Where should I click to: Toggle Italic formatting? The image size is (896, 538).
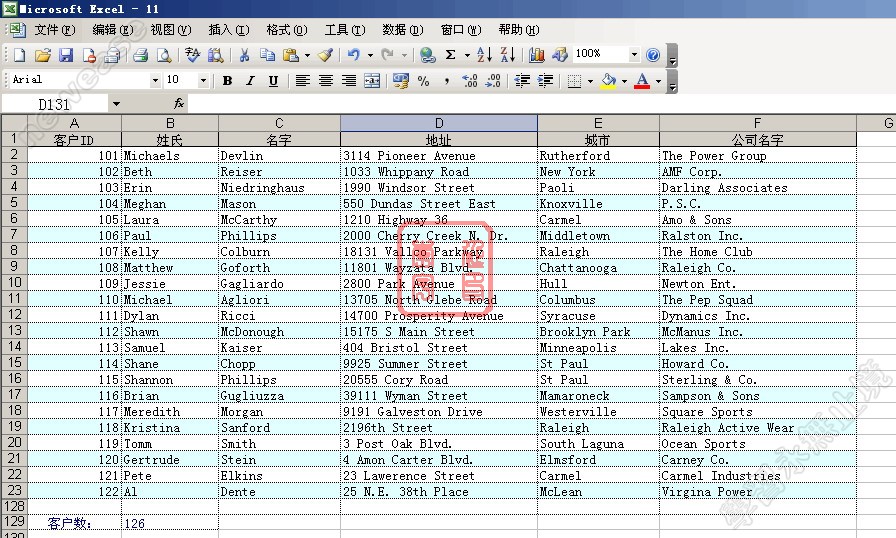(250, 81)
